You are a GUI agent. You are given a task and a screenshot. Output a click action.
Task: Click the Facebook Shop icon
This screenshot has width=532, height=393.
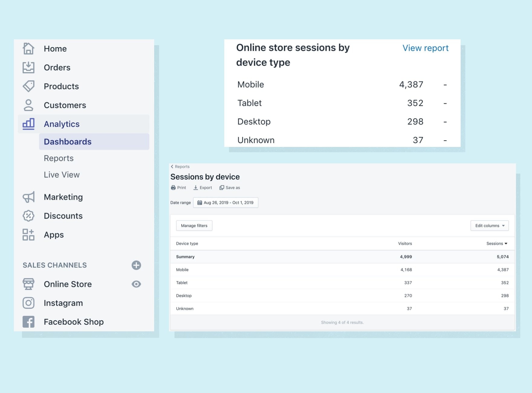tap(28, 322)
